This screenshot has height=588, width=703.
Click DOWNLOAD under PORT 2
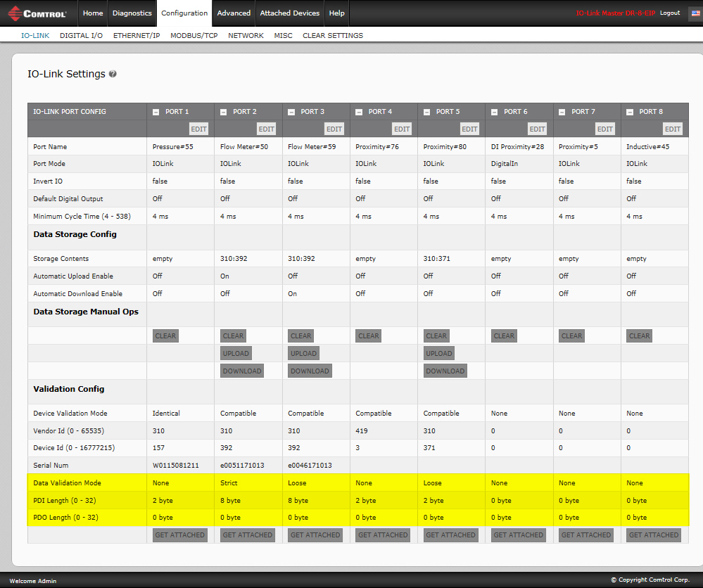pyautogui.click(x=242, y=371)
